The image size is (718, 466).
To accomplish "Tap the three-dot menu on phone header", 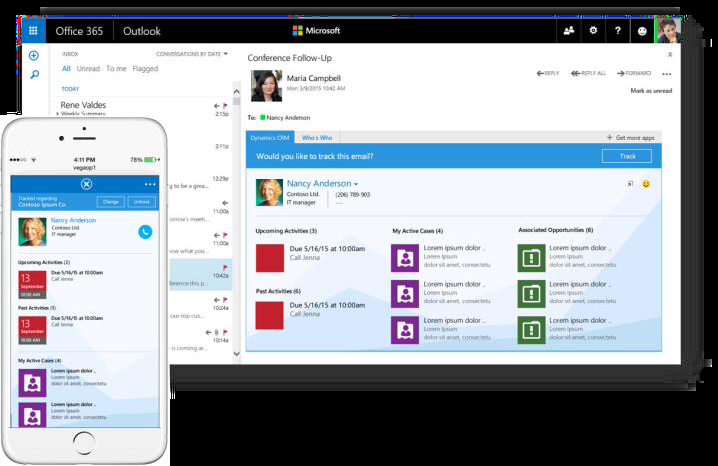I will pyautogui.click(x=150, y=184).
